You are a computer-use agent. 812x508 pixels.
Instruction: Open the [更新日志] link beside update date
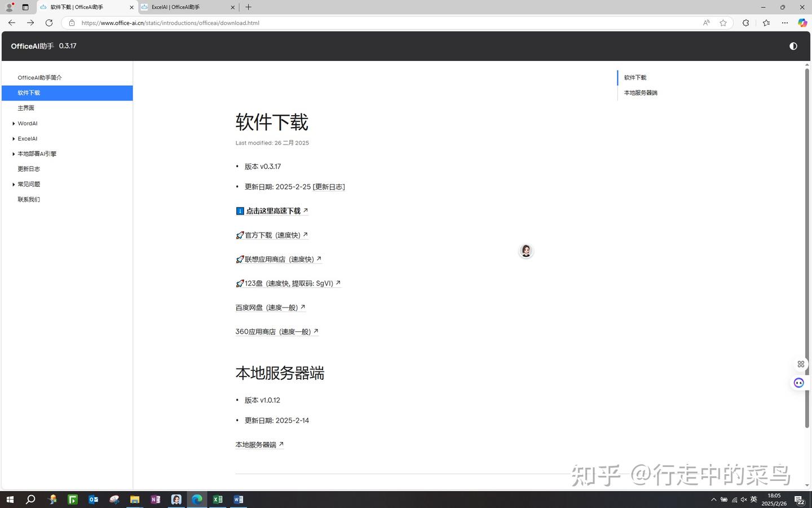tap(329, 187)
